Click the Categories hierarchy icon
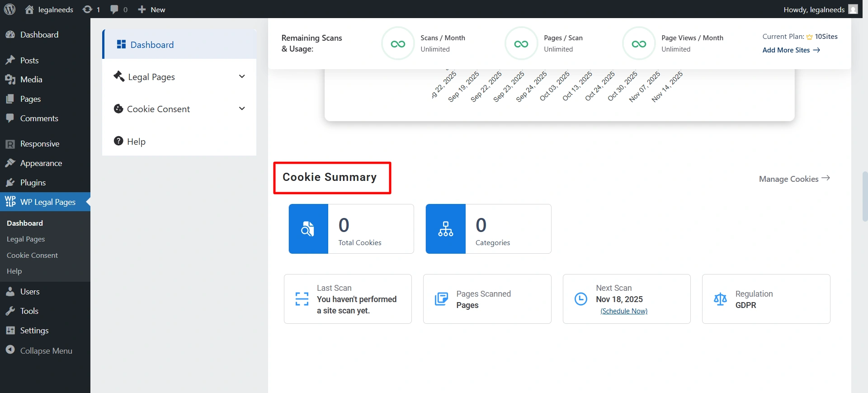The height and width of the screenshot is (393, 868). click(445, 229)
